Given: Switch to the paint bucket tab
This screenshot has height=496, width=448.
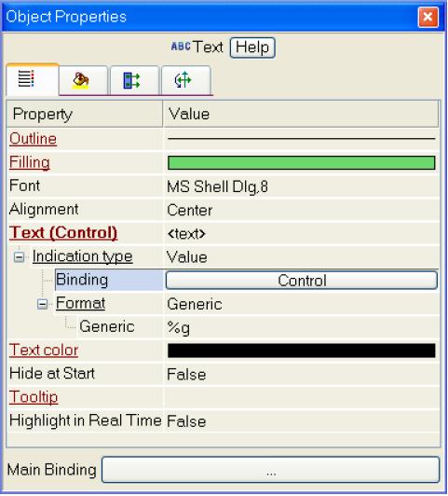Looking at the screenshot, I should click(x=83, y=80).
